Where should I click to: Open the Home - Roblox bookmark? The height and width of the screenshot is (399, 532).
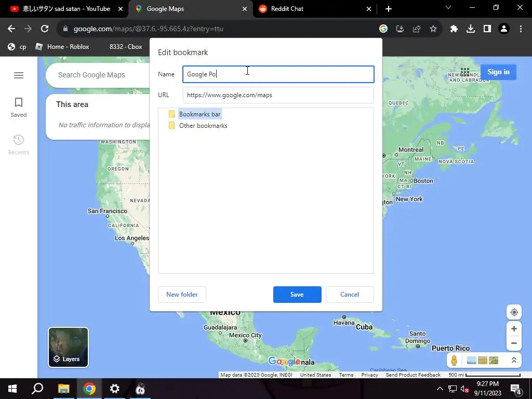click(x=62, y=47)
